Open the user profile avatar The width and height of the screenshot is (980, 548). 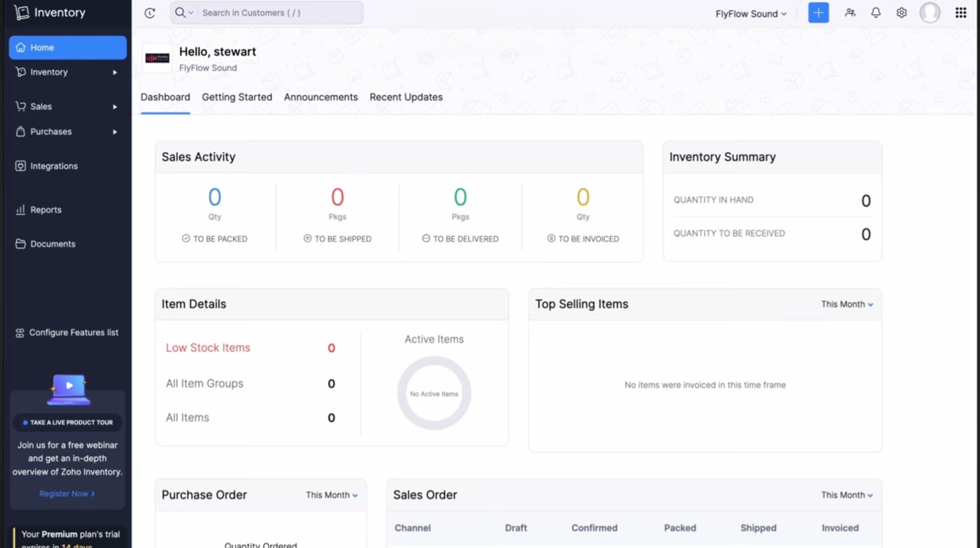pyautogui.click(x=929, y=13)
